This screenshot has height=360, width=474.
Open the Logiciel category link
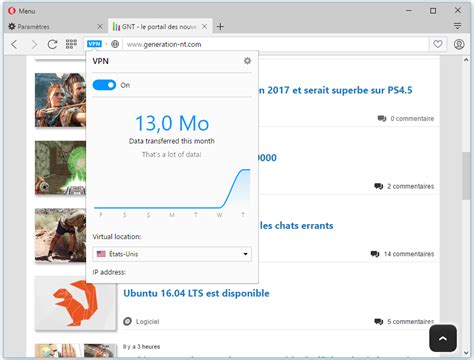[x=147, y=322]
